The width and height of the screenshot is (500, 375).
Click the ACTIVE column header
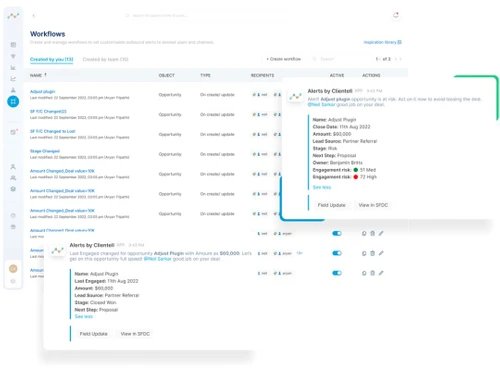click(337, 75)
